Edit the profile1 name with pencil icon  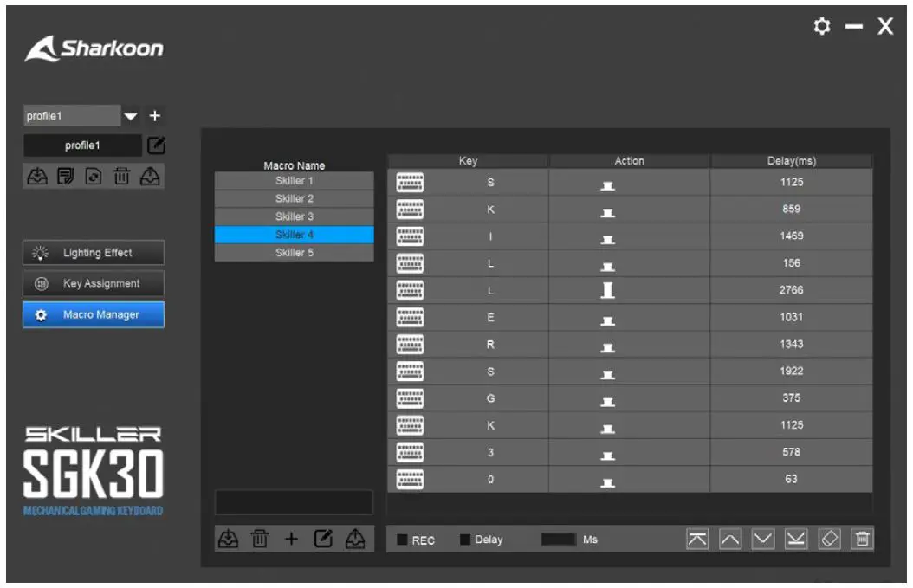pos(156,145)
